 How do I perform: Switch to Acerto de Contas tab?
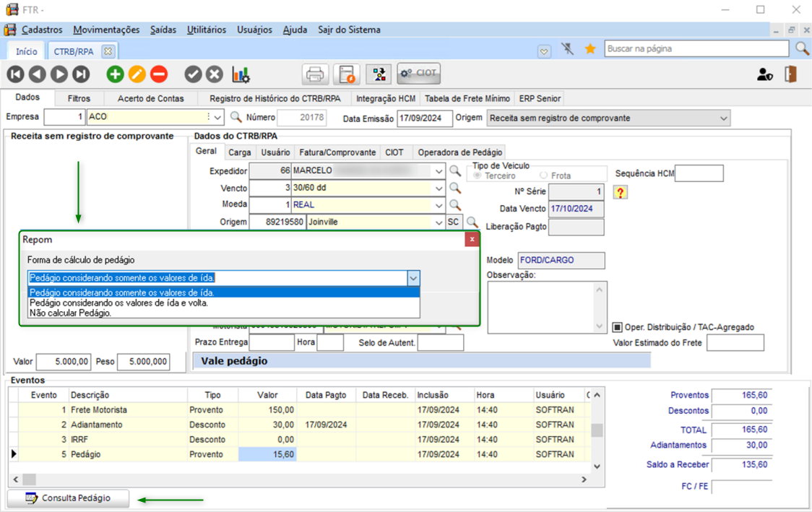pyautogui.click(x=150, y=98)
